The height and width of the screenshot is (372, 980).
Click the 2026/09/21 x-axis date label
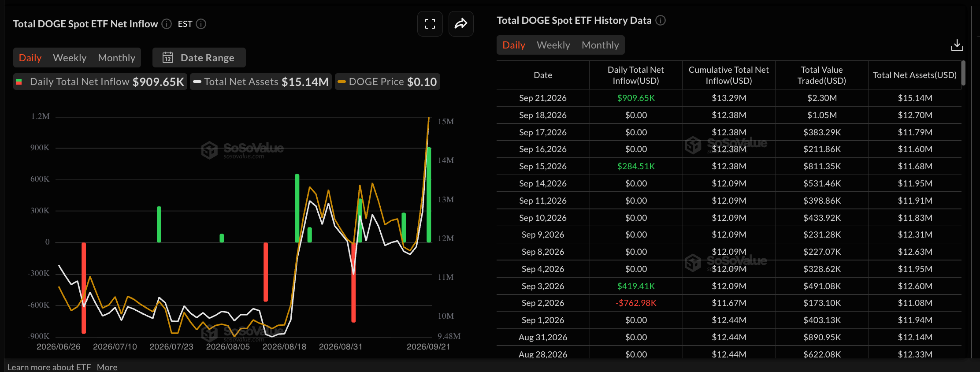click(428, 347)
